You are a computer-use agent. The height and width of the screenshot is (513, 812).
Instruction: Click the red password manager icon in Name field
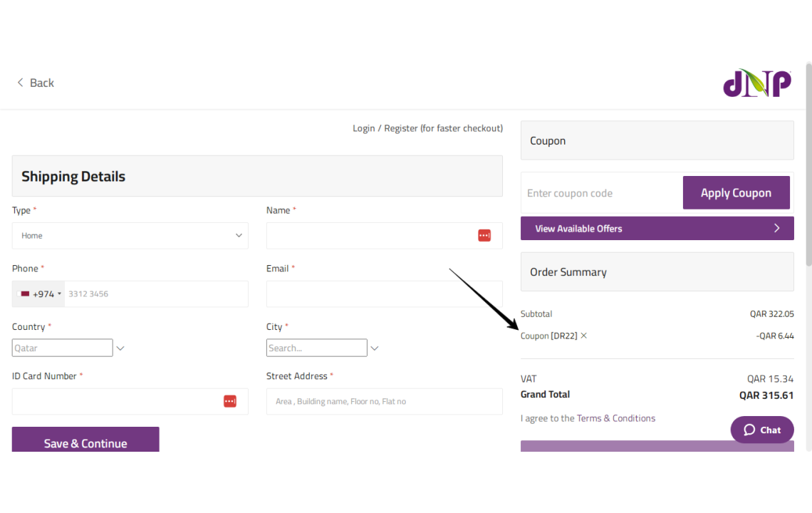point(484,236)
